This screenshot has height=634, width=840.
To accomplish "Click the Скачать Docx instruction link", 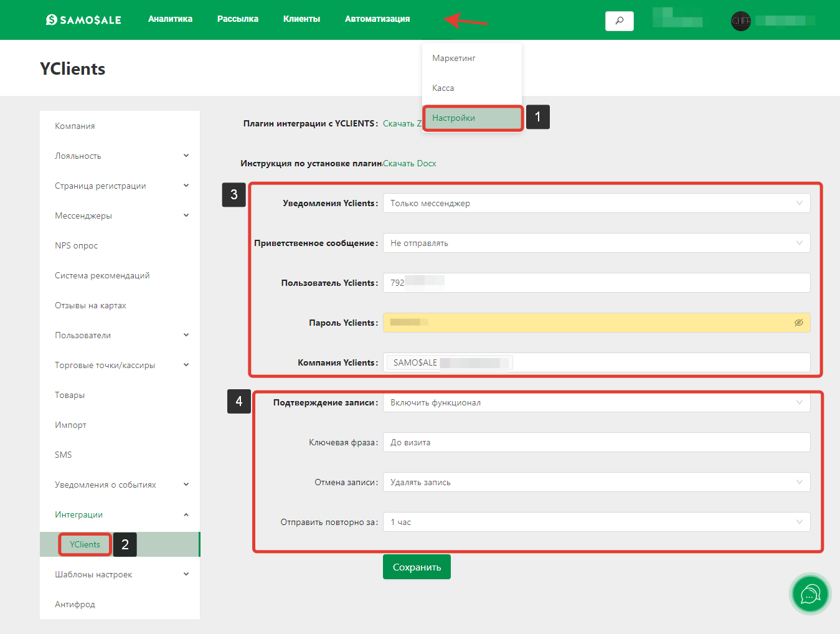I will [410, 163].
